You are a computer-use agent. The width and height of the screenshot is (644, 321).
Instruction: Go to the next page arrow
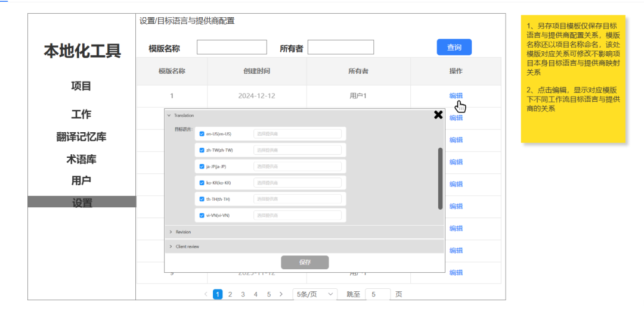281,294
